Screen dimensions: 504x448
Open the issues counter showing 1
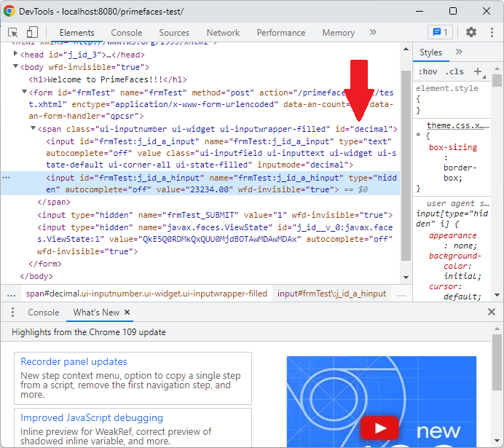(440, 32)
